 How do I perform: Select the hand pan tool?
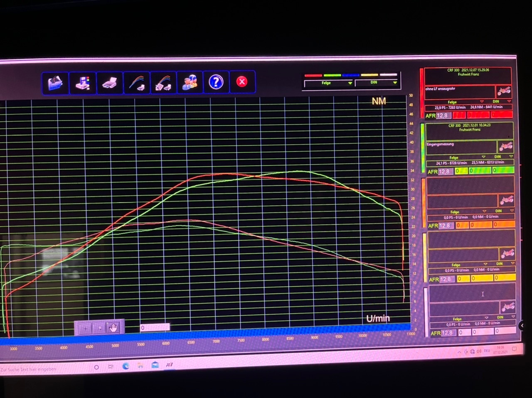[113, 328]
